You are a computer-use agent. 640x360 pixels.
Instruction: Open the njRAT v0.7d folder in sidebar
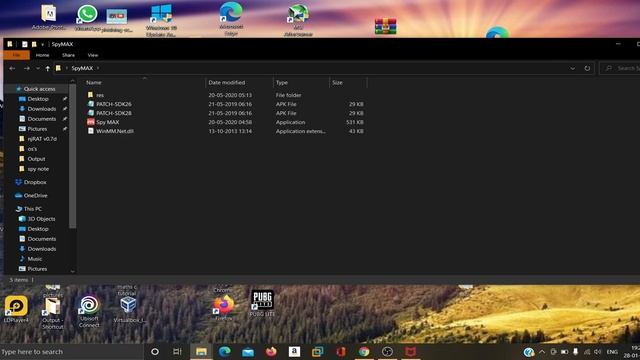(42, 139)
